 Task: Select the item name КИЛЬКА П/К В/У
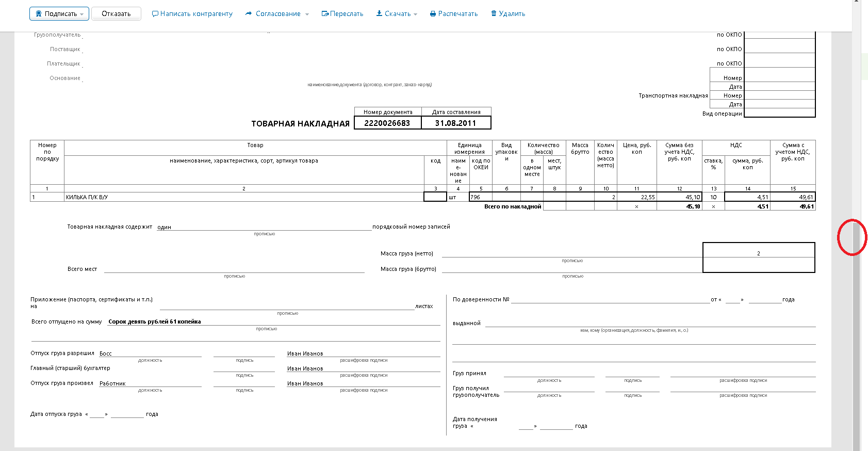click(x=87, y=197)
